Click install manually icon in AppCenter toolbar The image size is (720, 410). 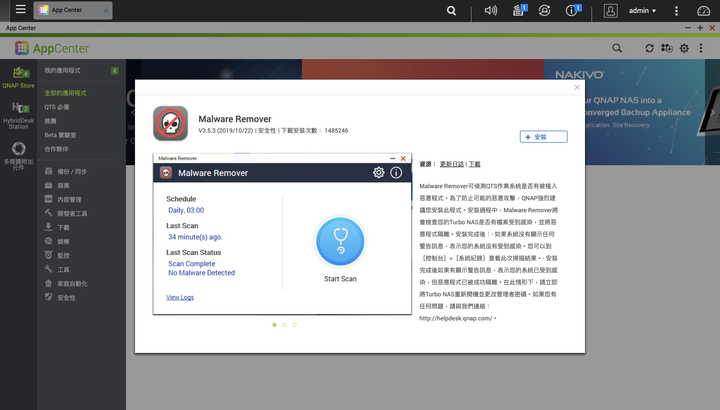click(x=667, y=48)
